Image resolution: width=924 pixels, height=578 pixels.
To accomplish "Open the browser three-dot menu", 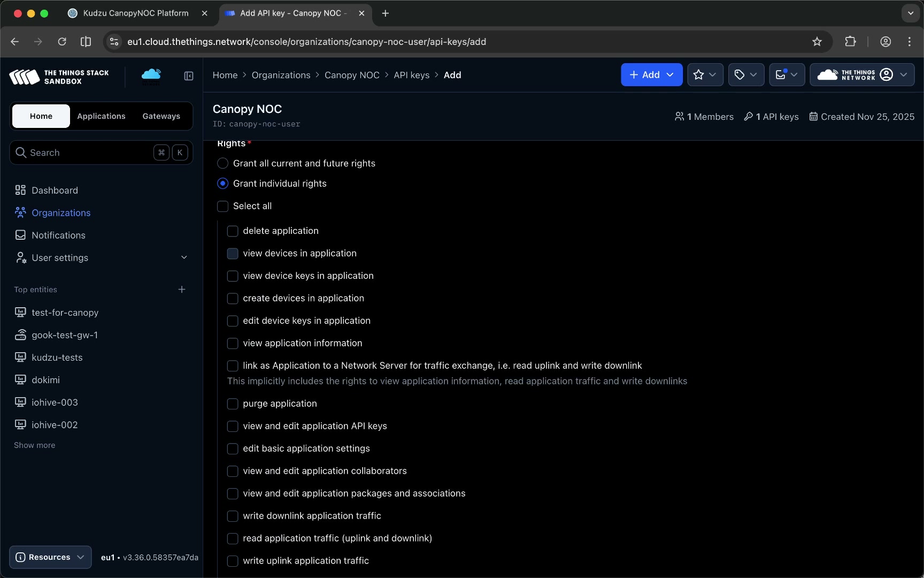I will 910,42.
